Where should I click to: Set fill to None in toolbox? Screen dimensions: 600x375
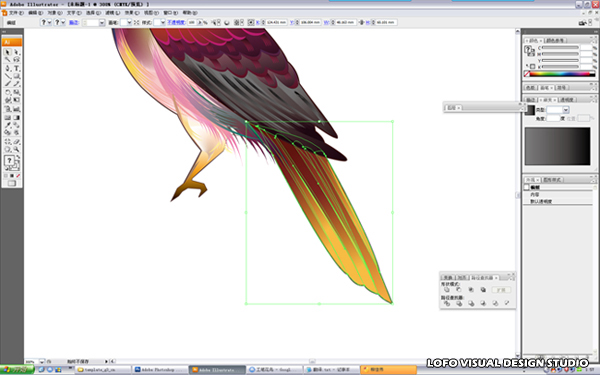pos(18,176)
